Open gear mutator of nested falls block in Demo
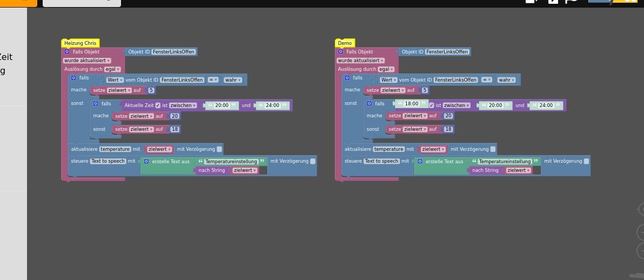Viewport: 644px width, 280px height. pyautogui.click(x=369, y=104)
